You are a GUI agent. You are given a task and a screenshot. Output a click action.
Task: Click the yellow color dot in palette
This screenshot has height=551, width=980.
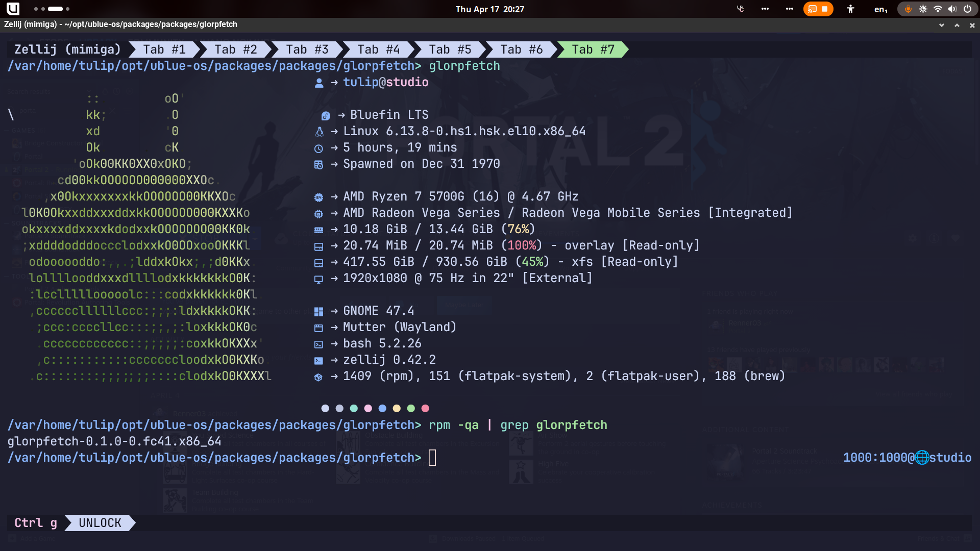397,408
